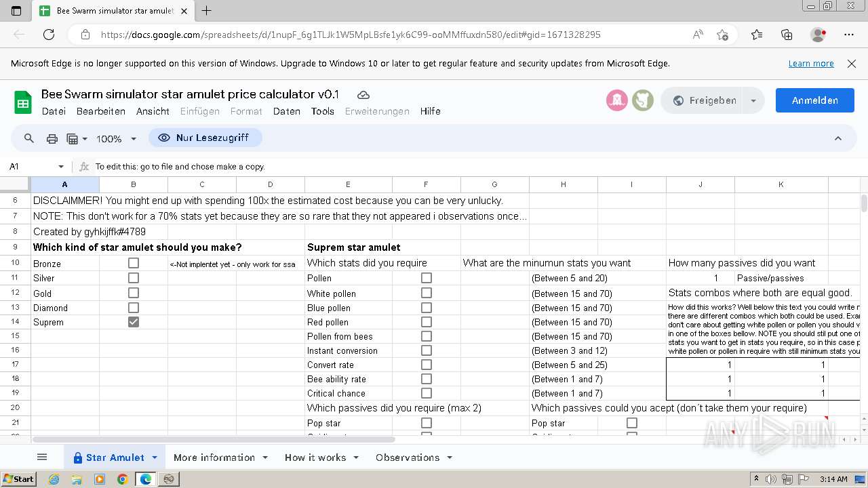Select column E header
Screen dimensions: 868x488
pyautogui.click(x=348, y=184)
